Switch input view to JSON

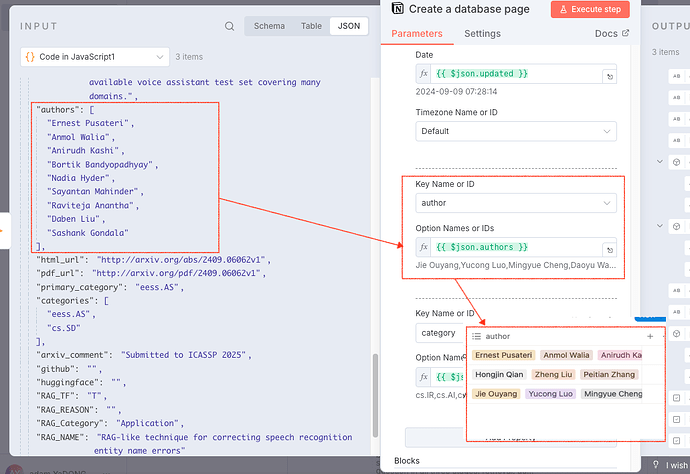349,26
